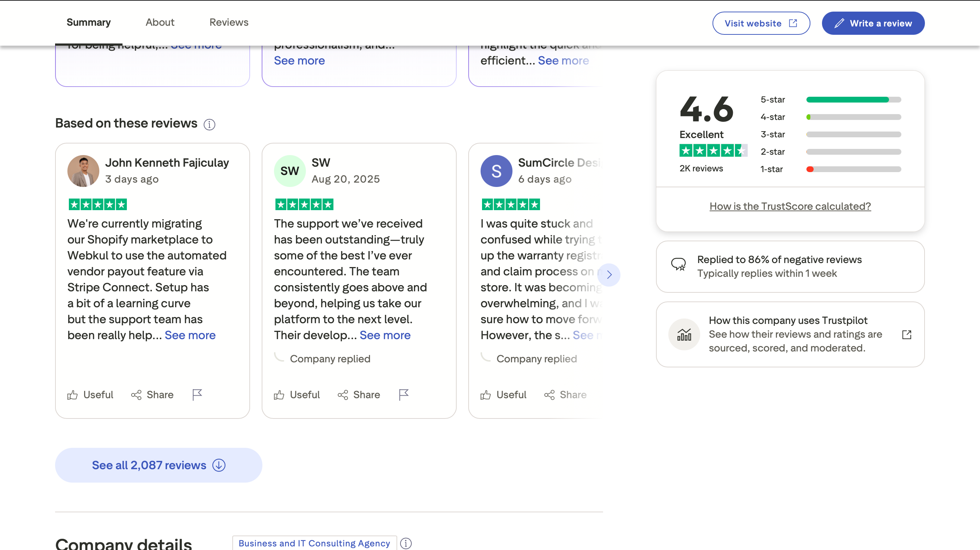Mark John Kenneth Fajiculay's review as Useful

tap(90, 395)
